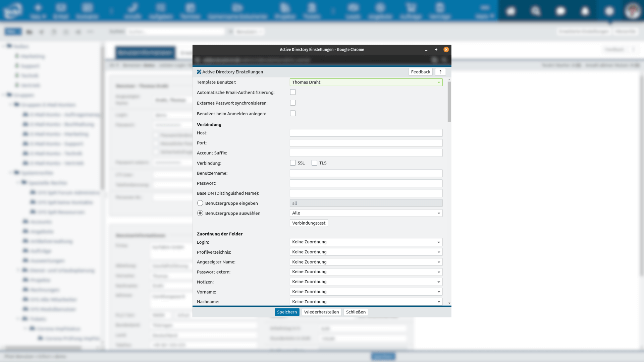The image size is (644, 362).
Task: Click the Speichern button
Action: pos(287,312)
